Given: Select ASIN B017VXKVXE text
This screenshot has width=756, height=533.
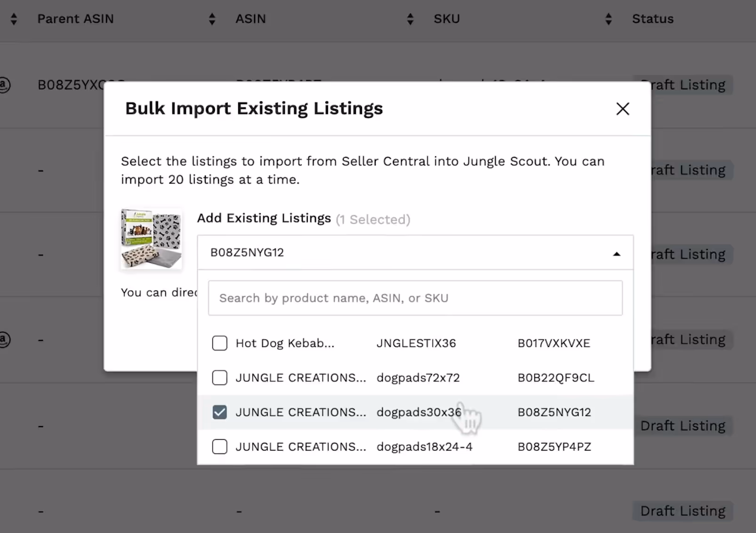Looking at the screenshot, I should pyautogui.click(x=554, y=343).
